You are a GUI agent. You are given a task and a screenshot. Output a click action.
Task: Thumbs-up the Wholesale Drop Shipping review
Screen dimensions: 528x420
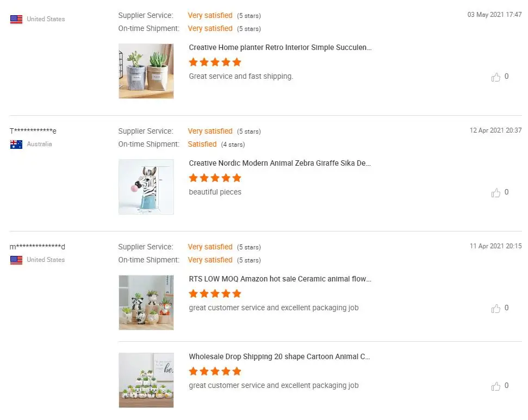click(496, 386)
